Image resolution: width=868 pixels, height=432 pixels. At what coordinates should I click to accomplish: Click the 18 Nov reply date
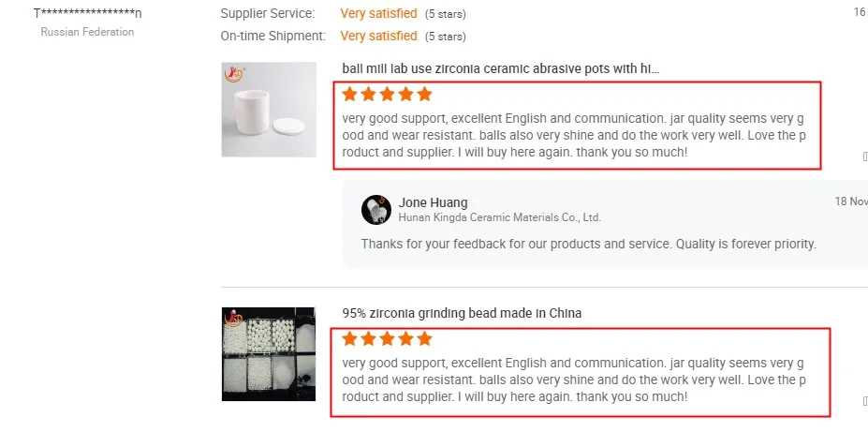(851, 201)
